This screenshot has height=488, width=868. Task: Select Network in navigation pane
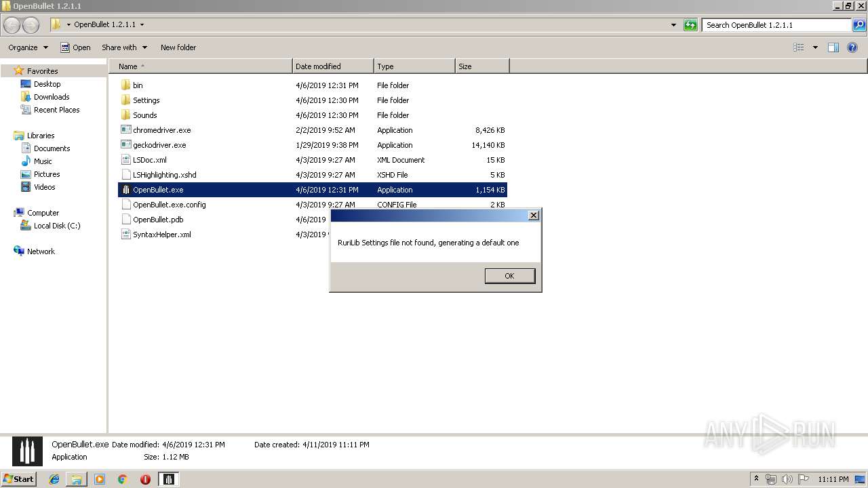click(x=41, y=251)
